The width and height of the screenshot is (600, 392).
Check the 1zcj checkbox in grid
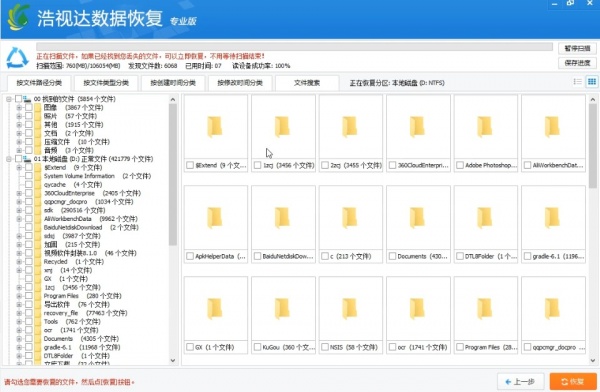257,165
